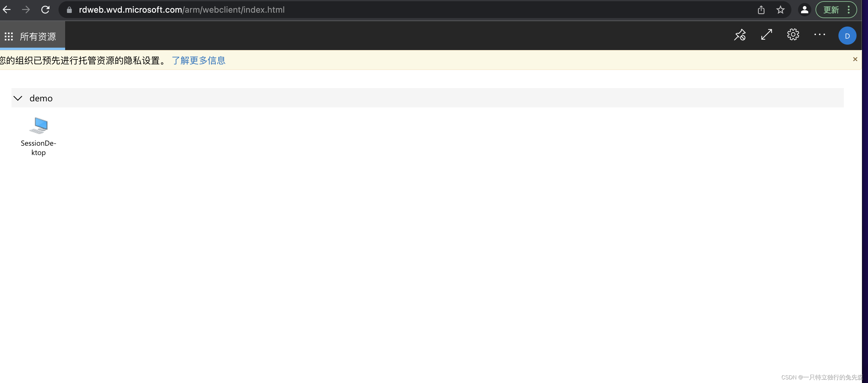The image size is (868, 383).
Task: Click the grid icon beside 所有资源
Action: 9,36
